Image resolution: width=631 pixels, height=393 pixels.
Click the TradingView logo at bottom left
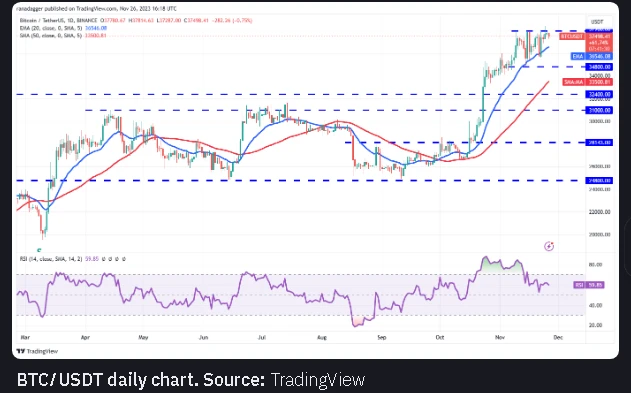(x=37, y=351)
